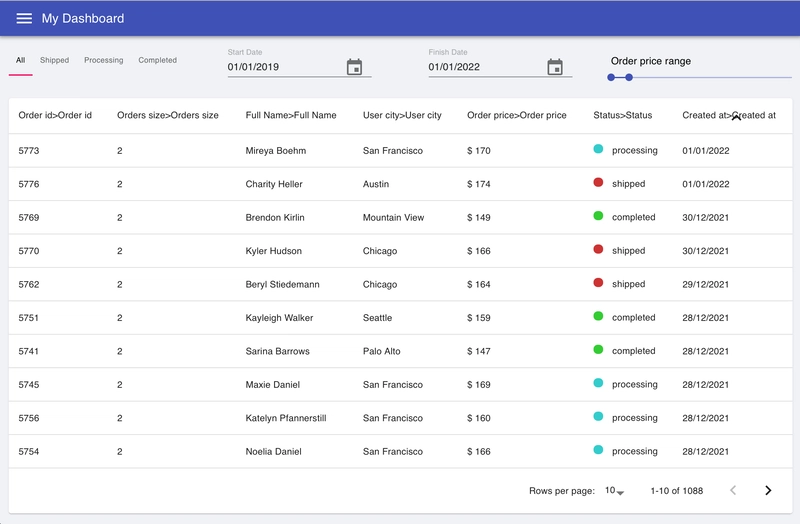Go to next page of orders
800x524 pixels.
768,490
